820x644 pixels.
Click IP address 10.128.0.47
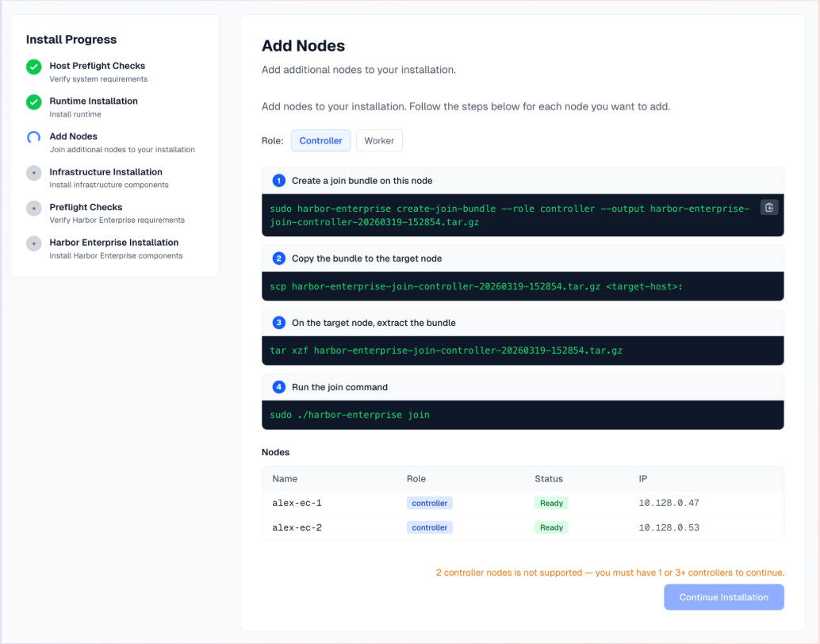[669, 504]
